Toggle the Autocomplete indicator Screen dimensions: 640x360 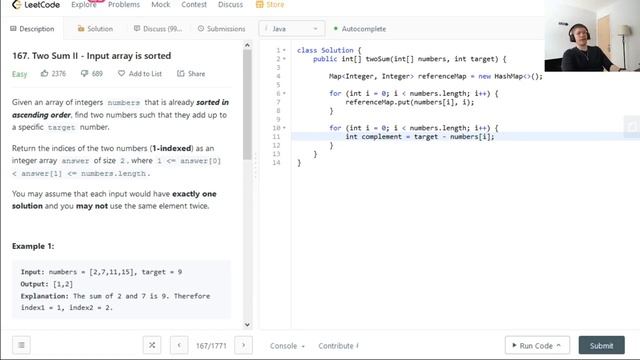coord(336,29)
